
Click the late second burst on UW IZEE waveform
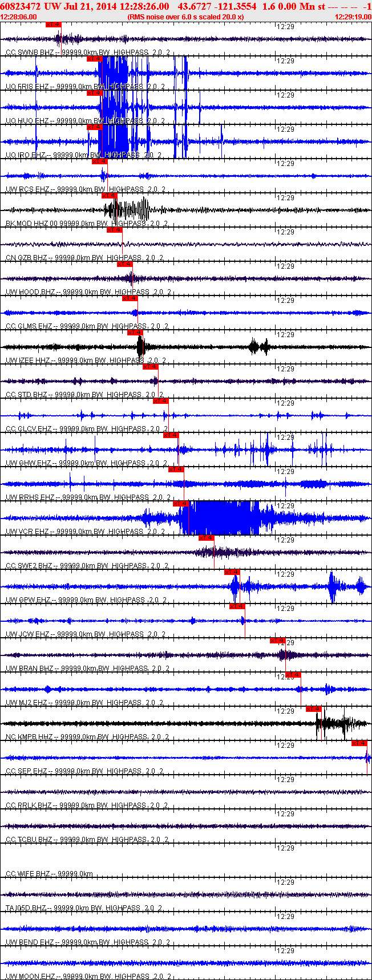pos(258,346)
